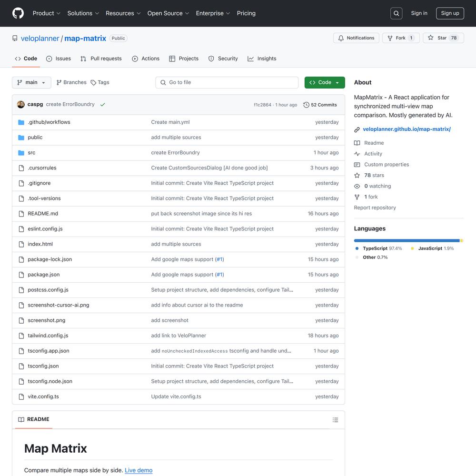The height and width of the screenshot is (476, 476).
Task: Open veloplanner.github.io/map-matrix/ website link
Action: tap(407, 129)
